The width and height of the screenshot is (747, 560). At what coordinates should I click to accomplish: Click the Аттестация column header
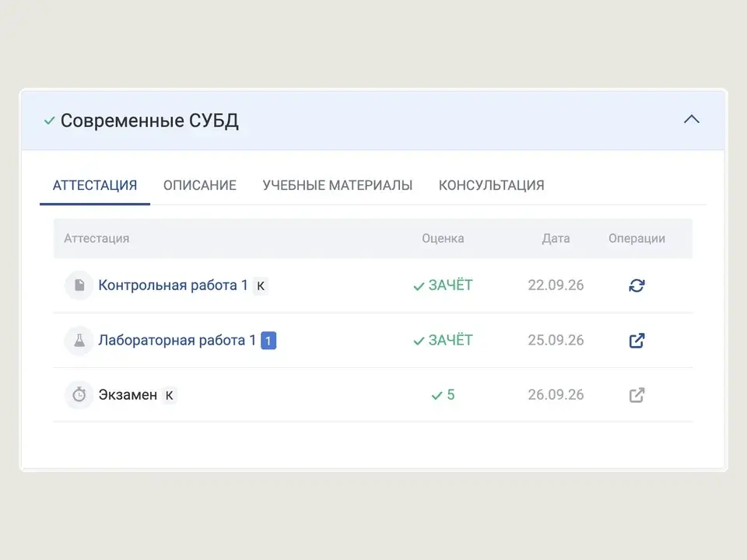click(x=96, y=238)
